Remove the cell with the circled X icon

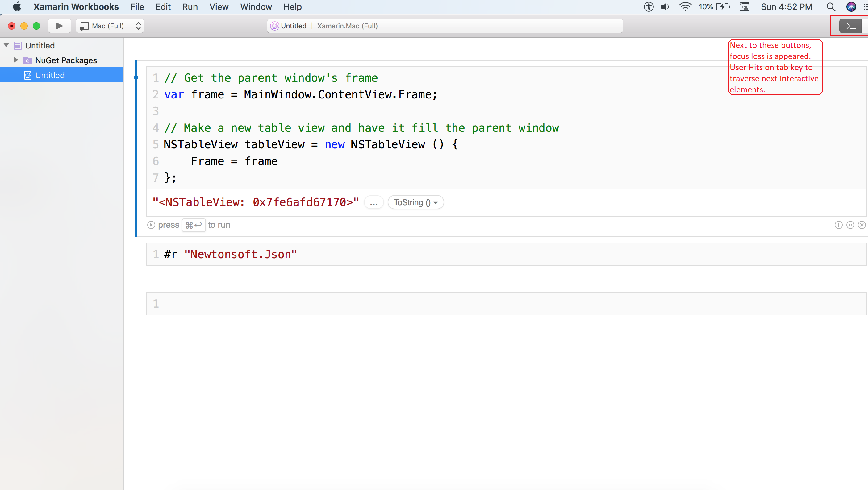coord(862,225)
